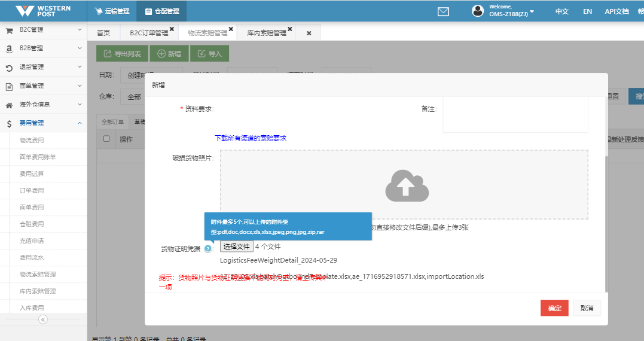Open the OMS-Z188(ZJ) user dropdown
This screenshot has width=644, height=341.
pyautogui.click(x=512, y=11)
